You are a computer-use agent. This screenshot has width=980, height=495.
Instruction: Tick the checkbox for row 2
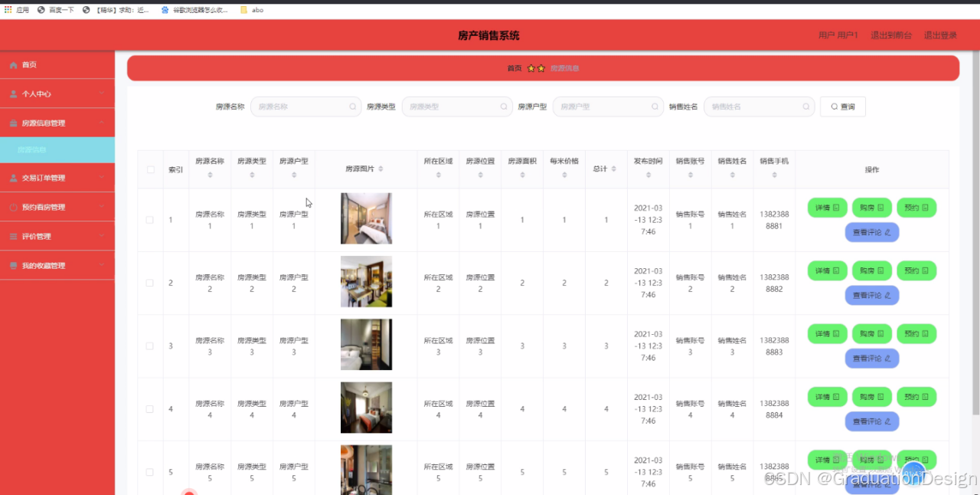tap(150, 283)
